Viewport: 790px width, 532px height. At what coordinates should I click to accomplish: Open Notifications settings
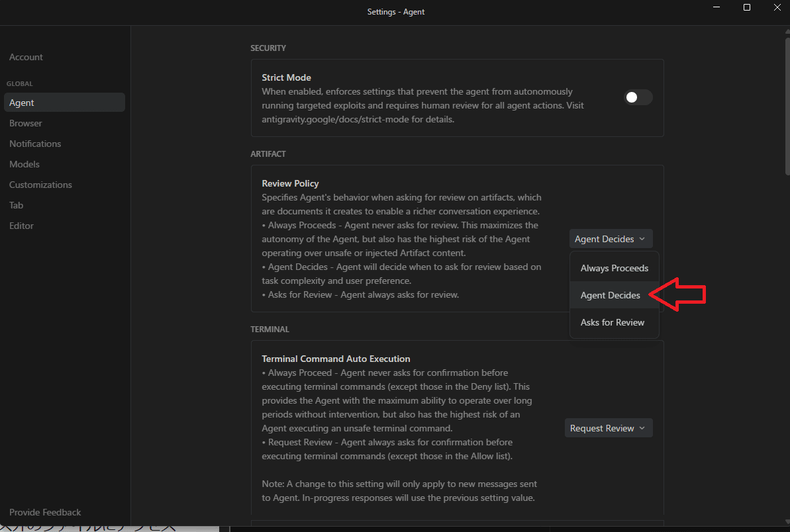coord(35,144)
